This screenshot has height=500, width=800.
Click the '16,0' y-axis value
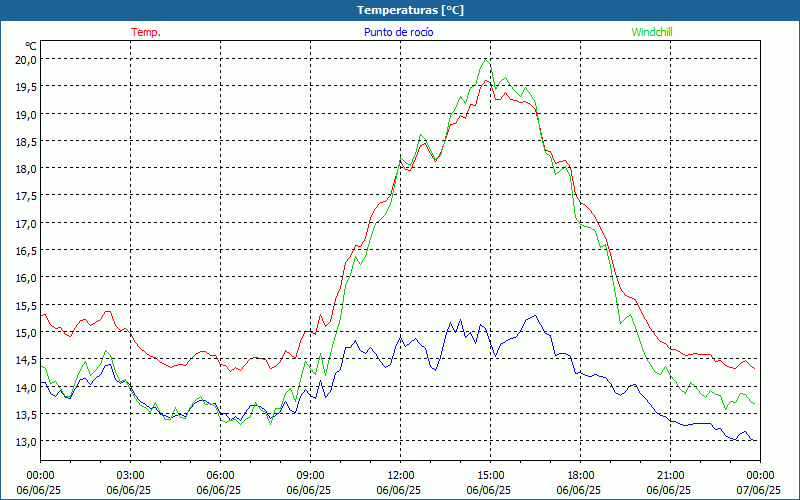tap(26, 278)
